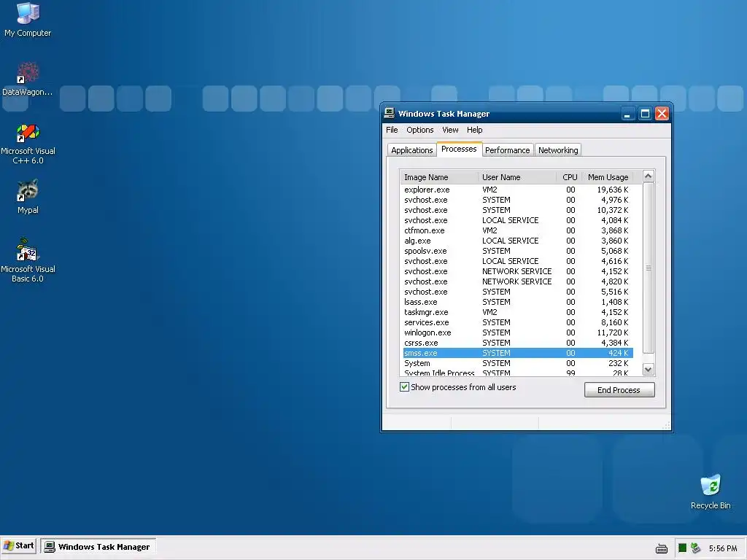Screen dimensions: 747x560
Task: Select the taskmgr.exe process
Action: pyautogui.click(x=517, y=312)
